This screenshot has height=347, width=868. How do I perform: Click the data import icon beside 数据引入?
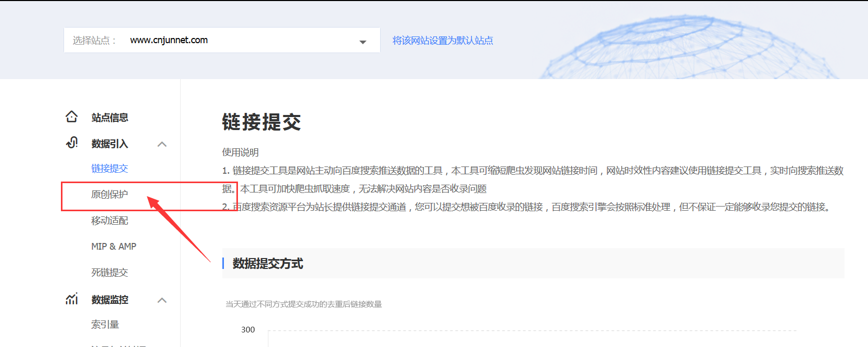coord(72,143)
